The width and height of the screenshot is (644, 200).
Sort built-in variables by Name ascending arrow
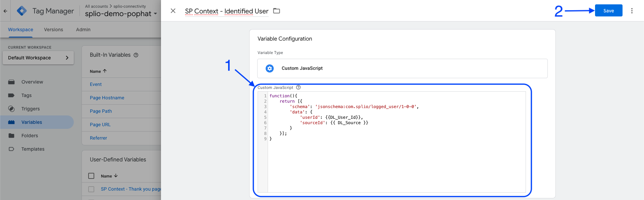click(105, 71)
